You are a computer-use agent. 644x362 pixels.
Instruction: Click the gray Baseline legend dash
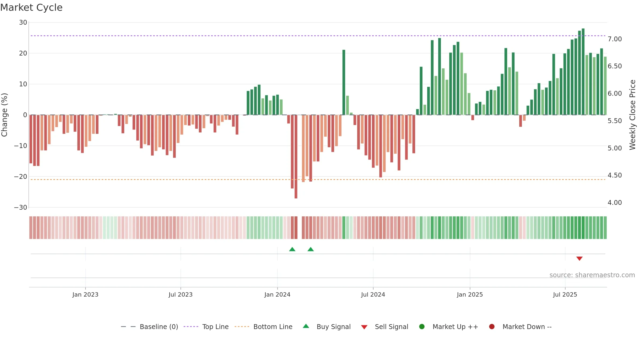click(128, 327)
